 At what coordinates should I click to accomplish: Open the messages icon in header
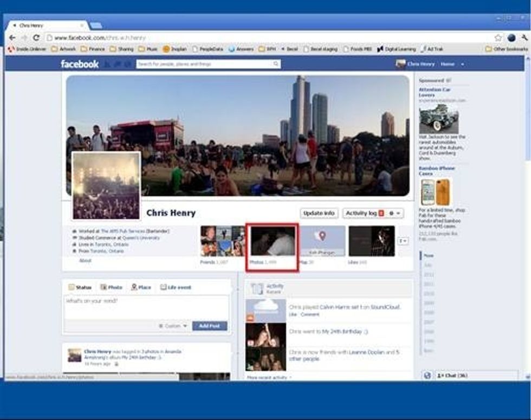[118, 64]
